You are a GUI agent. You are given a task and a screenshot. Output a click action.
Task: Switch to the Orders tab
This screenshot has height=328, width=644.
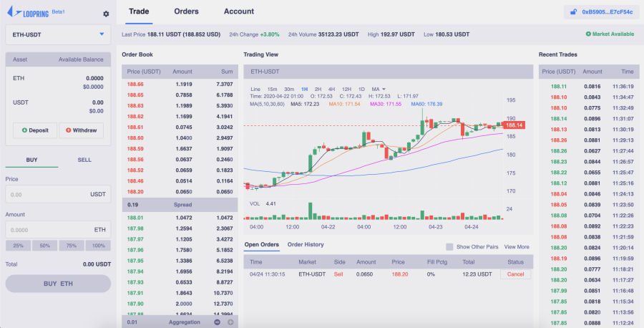point(187,11)
